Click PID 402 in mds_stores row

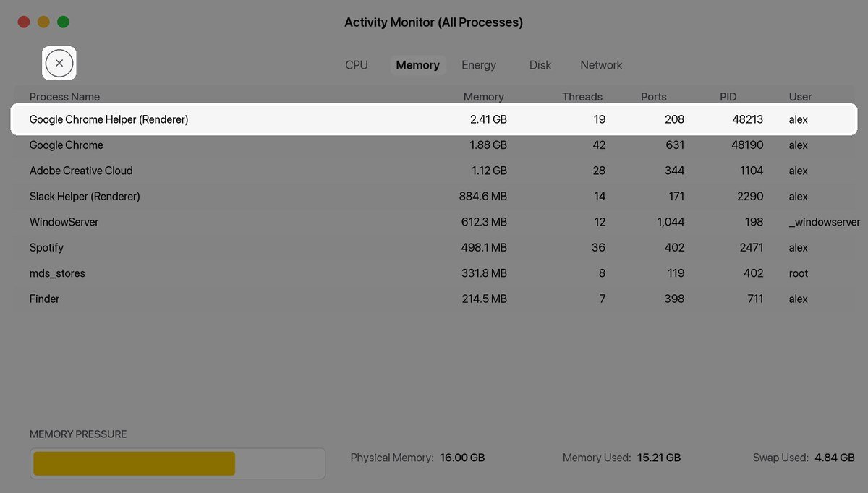tap(753, 273)
